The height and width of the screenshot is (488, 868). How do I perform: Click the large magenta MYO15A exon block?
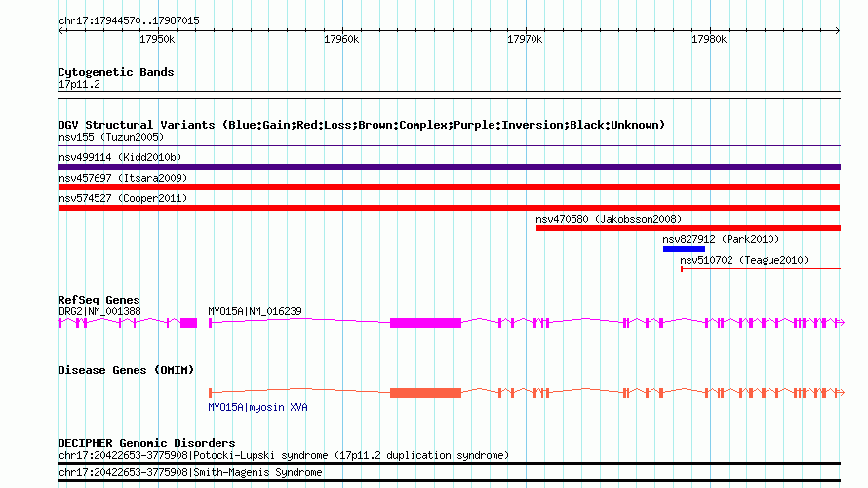click(425, 323)
